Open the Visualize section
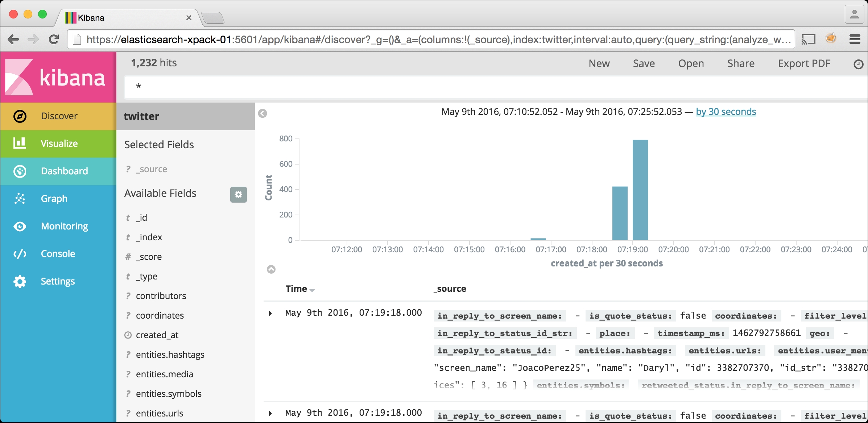Image resolution: width=868 pixels, height=423 pixels. (x=58, y=144)
